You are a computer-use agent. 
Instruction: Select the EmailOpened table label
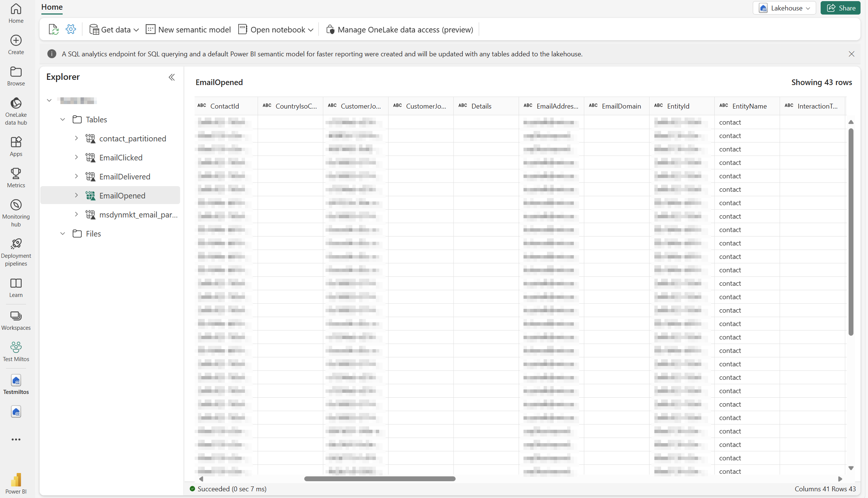[122, 195]
